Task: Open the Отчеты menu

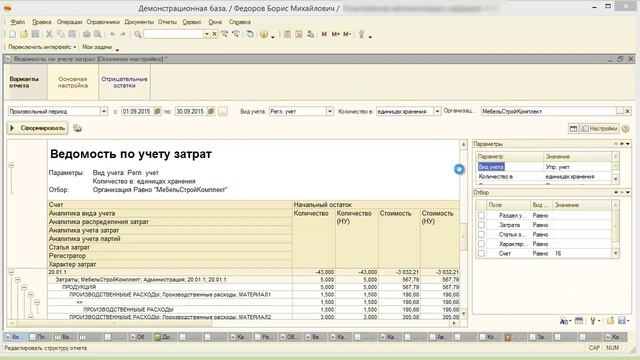Action: 167,22
